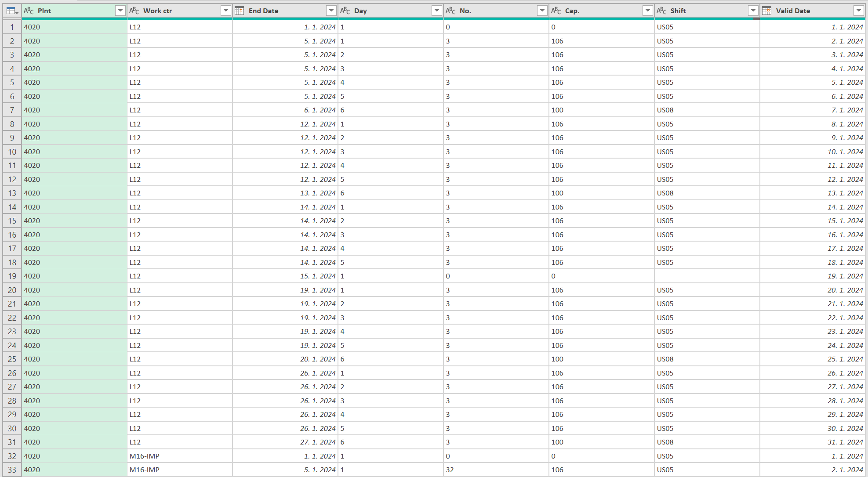Select row number 33
The image size is (868, 477).
pyautogui.click(x=12, y=470)
